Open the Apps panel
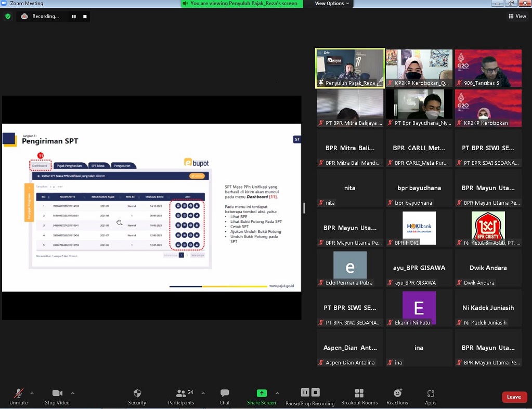Viewport: 532px width, 409px height. pyautogui.click(x=430, y=393)
